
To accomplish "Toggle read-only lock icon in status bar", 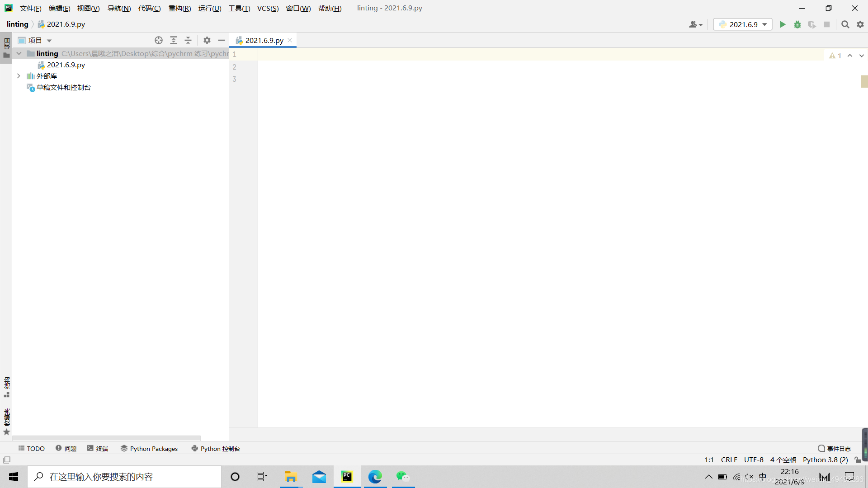I will point(858,460).
